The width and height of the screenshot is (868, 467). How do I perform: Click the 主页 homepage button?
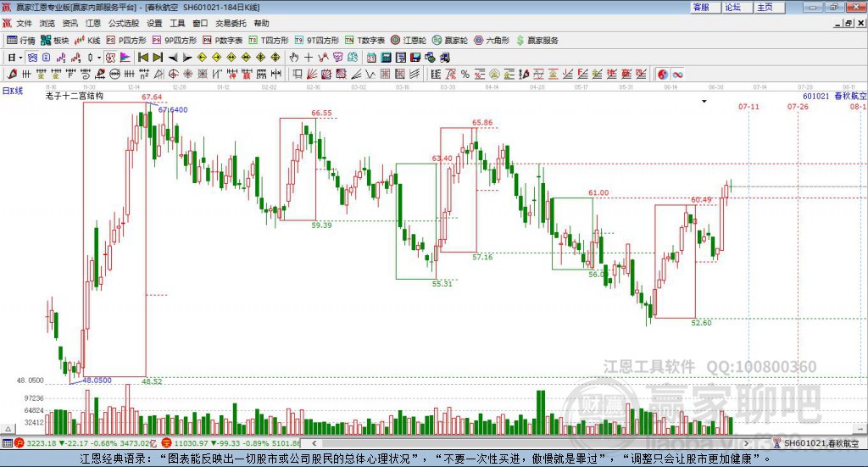(x=769, y=7)
